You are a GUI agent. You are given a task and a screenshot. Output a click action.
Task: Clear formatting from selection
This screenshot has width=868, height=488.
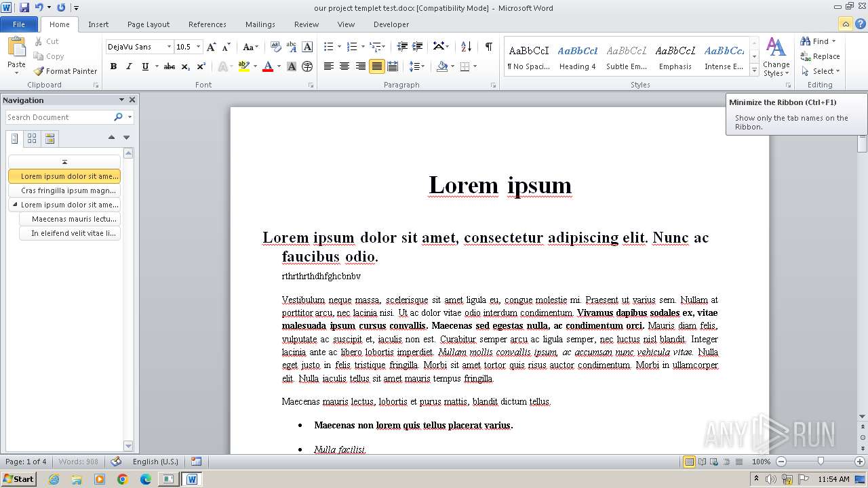(275, 47)
